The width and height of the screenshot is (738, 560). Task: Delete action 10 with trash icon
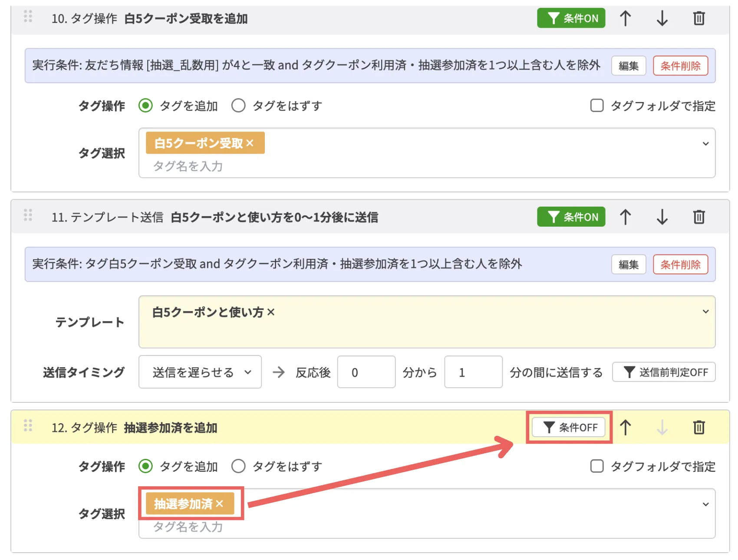[699, 18]
